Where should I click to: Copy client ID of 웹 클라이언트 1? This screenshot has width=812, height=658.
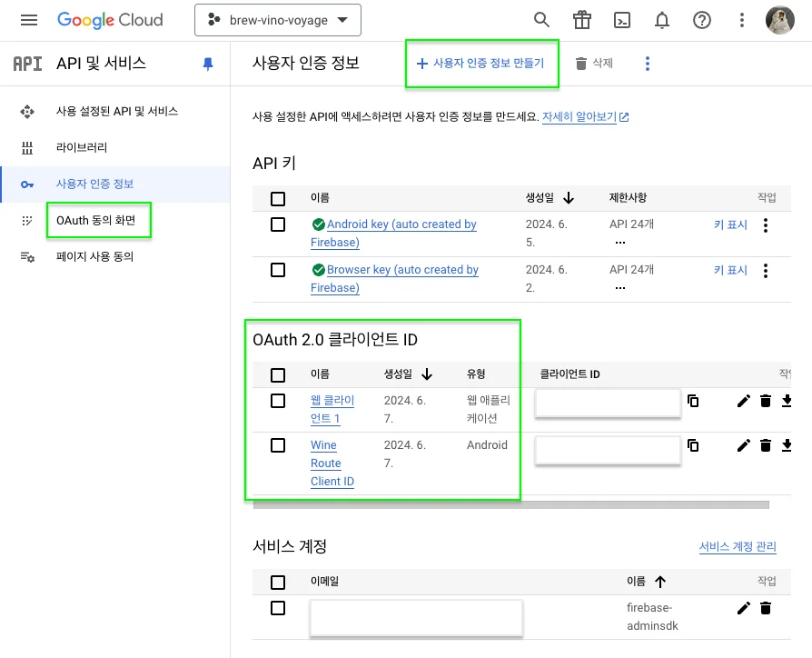(x=693, y=401)
